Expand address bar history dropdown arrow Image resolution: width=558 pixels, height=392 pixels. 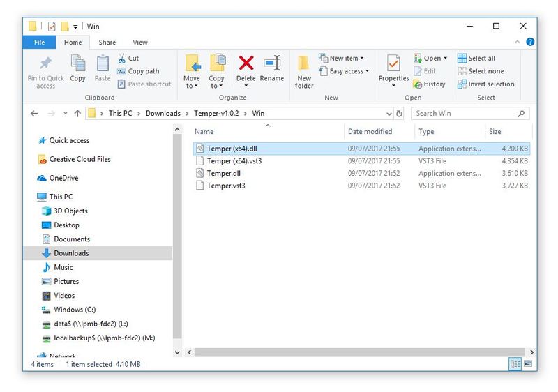click(x=389, y=114)
